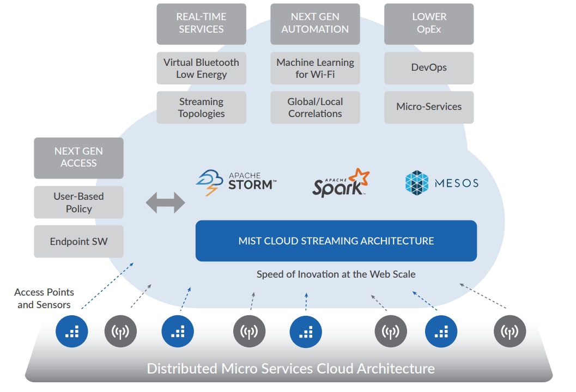
Task: Click the Apache Storm logo
Action: (236, 183)
